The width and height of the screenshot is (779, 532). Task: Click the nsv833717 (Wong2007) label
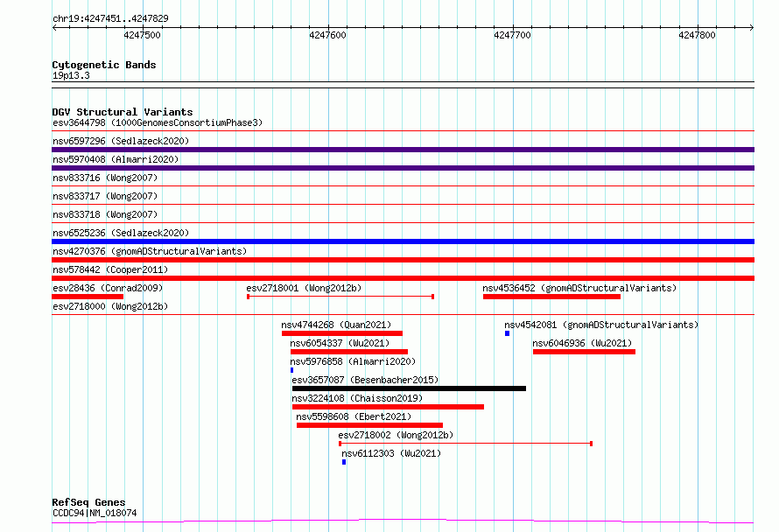tap(105, 196)
